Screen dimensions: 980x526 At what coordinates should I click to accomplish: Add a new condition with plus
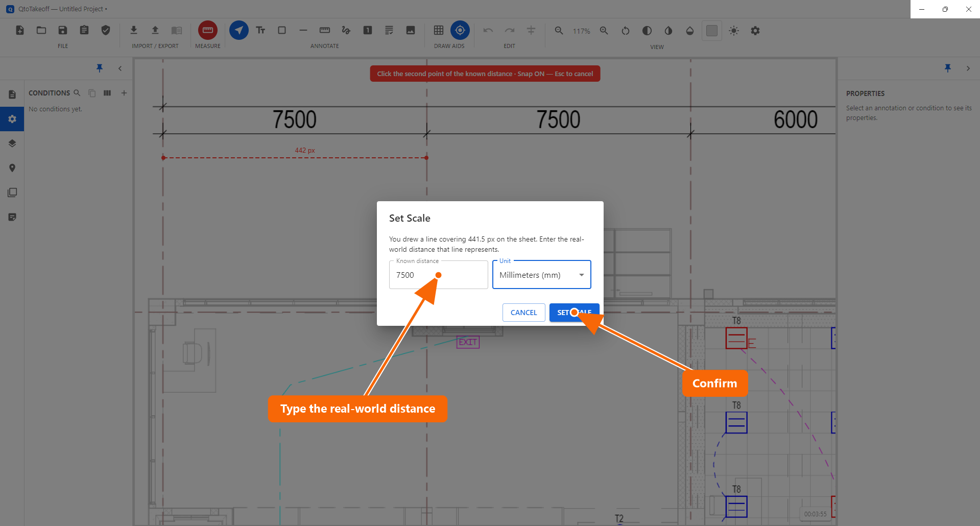[124, 93]
